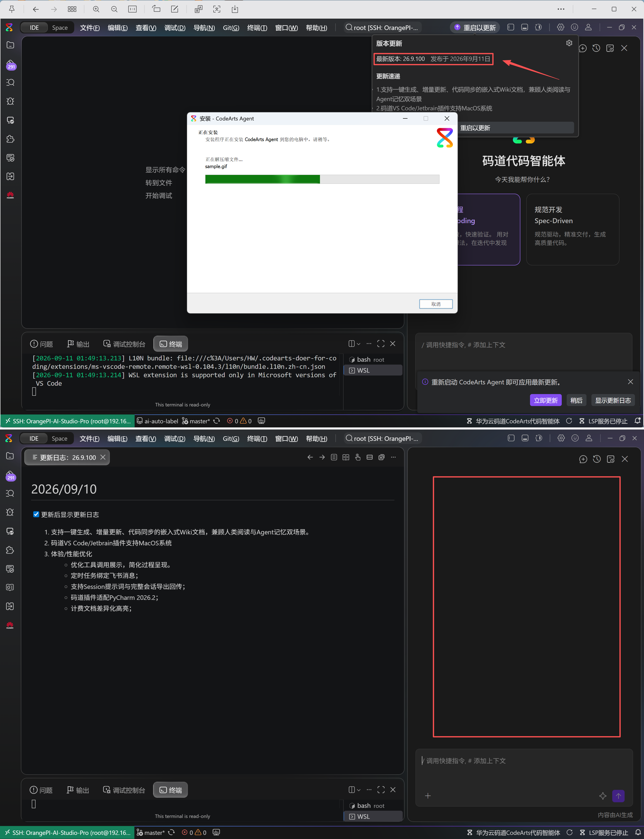Viewport: 644px width, 839px height.
Task: Open settings gear in the 版本更新 popup
Action: pos(569,43)
